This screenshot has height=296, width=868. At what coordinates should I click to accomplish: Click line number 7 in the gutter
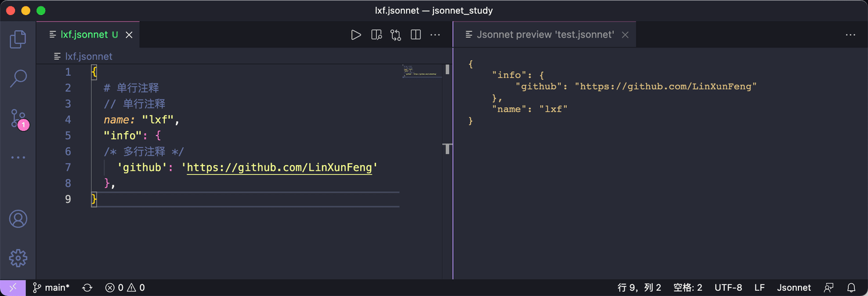click(68, 167)
